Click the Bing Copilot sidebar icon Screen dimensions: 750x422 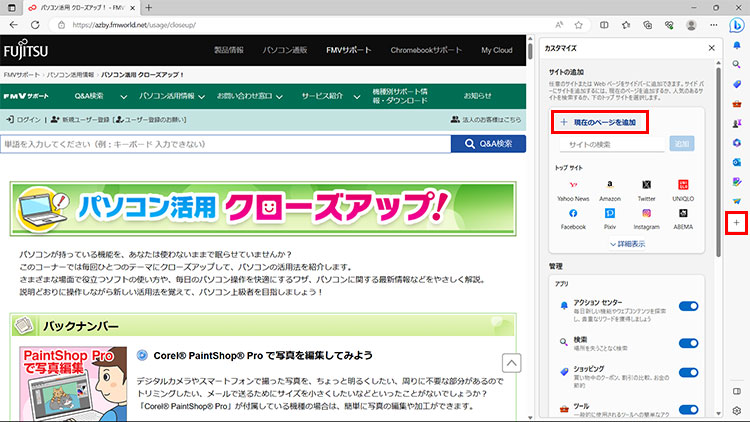point(736,23)
